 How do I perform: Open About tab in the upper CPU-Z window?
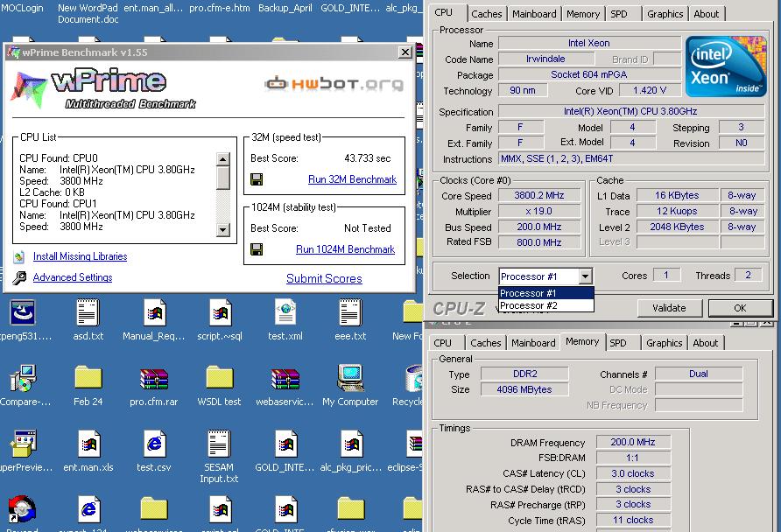[707, 14]
